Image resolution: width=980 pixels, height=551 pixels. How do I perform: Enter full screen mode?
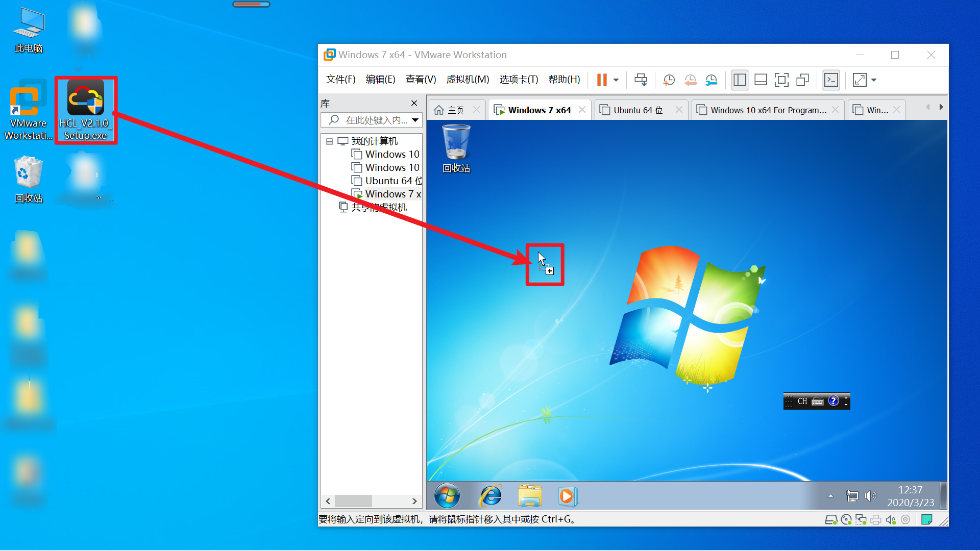click(x=781, y=80)
